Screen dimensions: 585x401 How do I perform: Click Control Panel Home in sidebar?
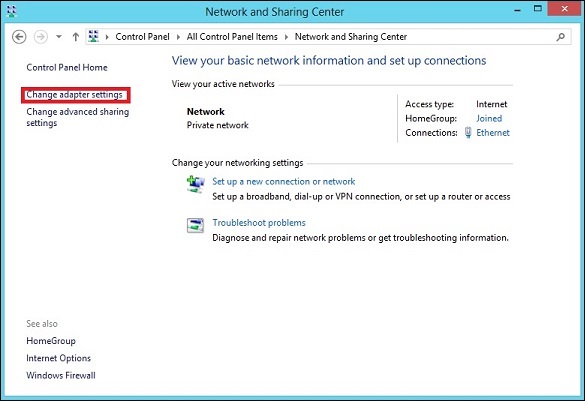[67, 68]
